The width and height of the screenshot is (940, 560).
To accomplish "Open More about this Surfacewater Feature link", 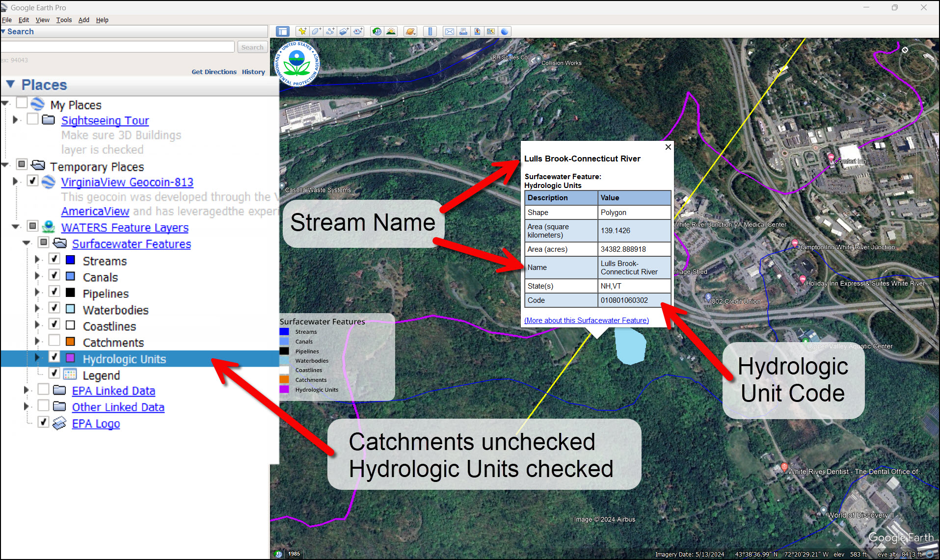I will 587,320.
